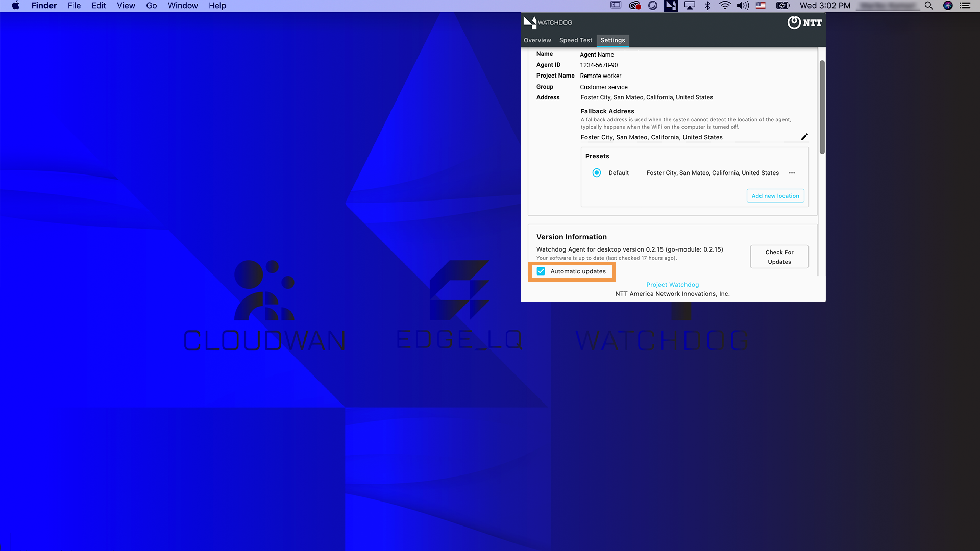The height and width of the screenshot is (551, 980).
Task: Open the Project Watchdog link
Action: 672,285
